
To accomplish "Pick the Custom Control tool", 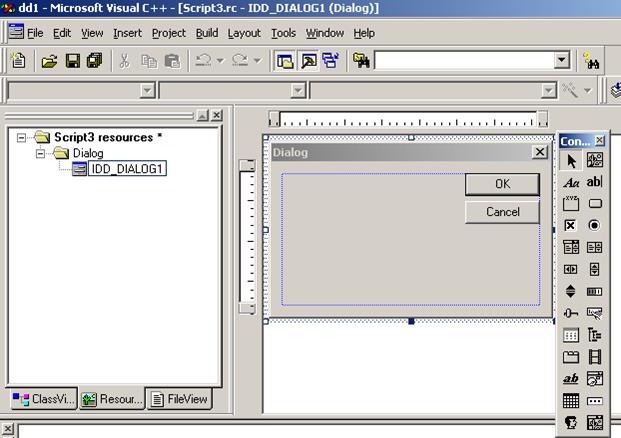I will click(x=571, y=423).
